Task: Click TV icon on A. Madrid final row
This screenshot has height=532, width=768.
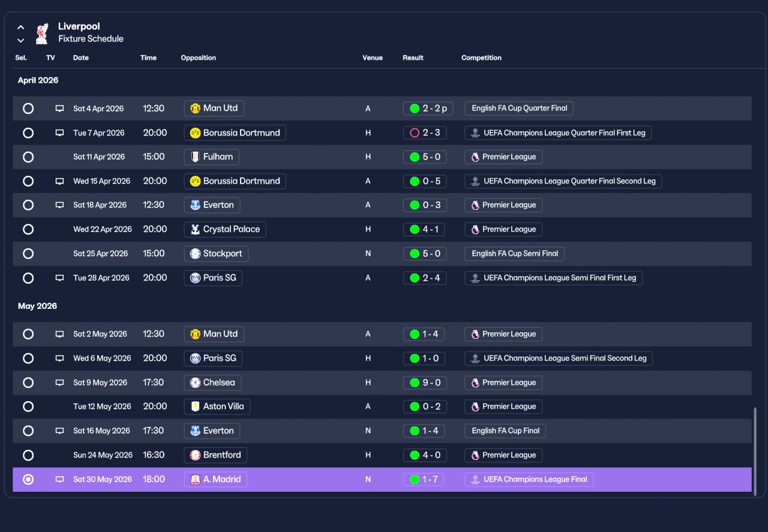Action: 59,480
